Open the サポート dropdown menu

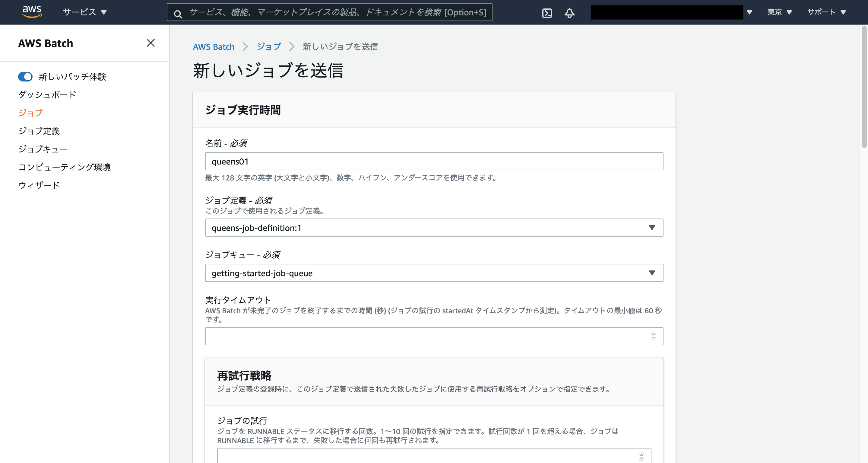click(x=827, y=12)
